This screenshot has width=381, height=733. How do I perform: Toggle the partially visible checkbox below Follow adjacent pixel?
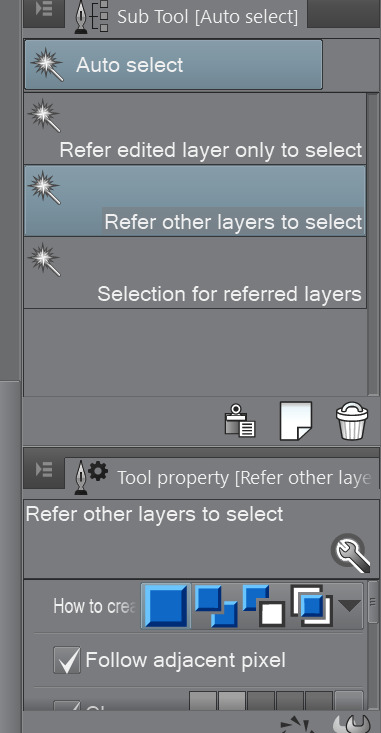pyautogui.click(x=66, y=705)
